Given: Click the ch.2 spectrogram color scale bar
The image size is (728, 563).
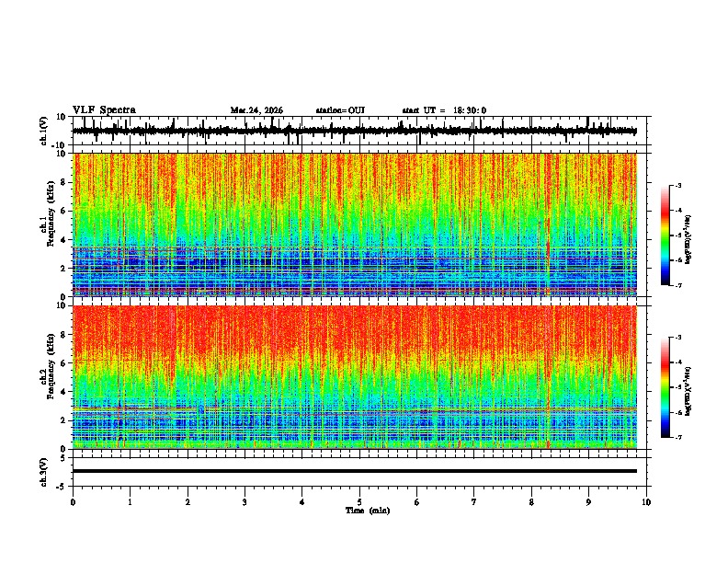Looking at the screenshot, I should click(665, 387).
